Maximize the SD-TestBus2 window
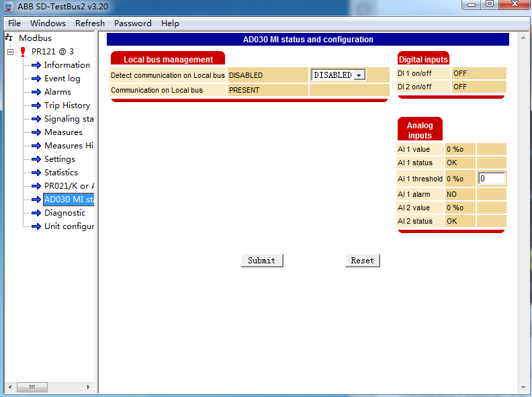 pyautogui.click(x=490, y=5)
